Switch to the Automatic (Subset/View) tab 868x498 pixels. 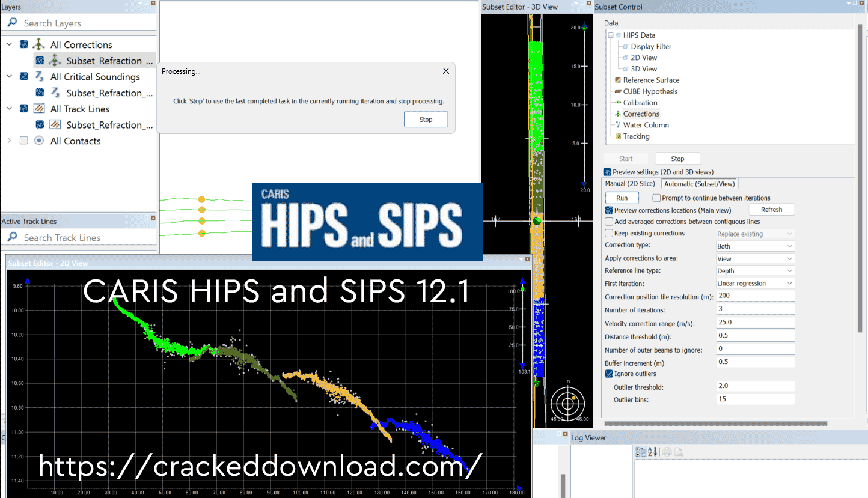(700, 184)
